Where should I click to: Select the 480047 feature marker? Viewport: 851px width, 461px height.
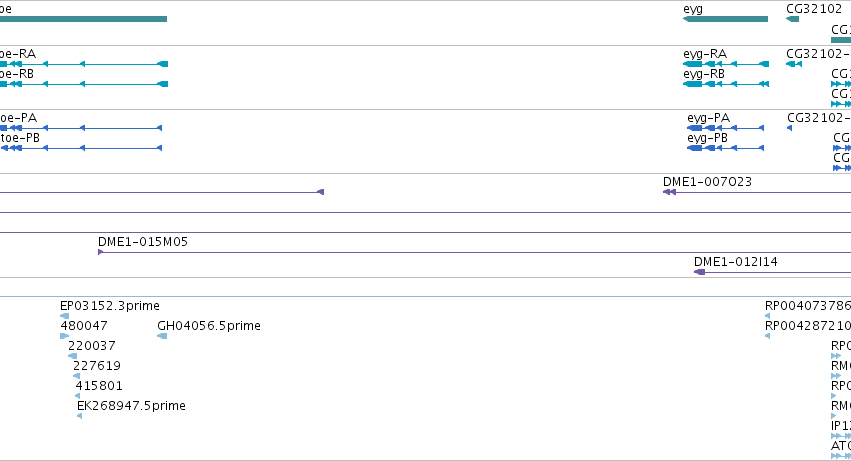tap(65, 336)
